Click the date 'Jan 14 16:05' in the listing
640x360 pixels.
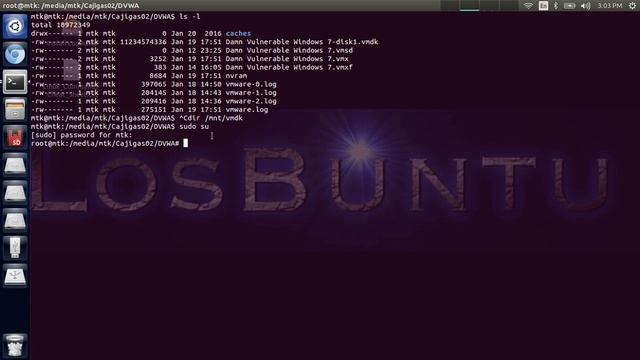point(196,67)
